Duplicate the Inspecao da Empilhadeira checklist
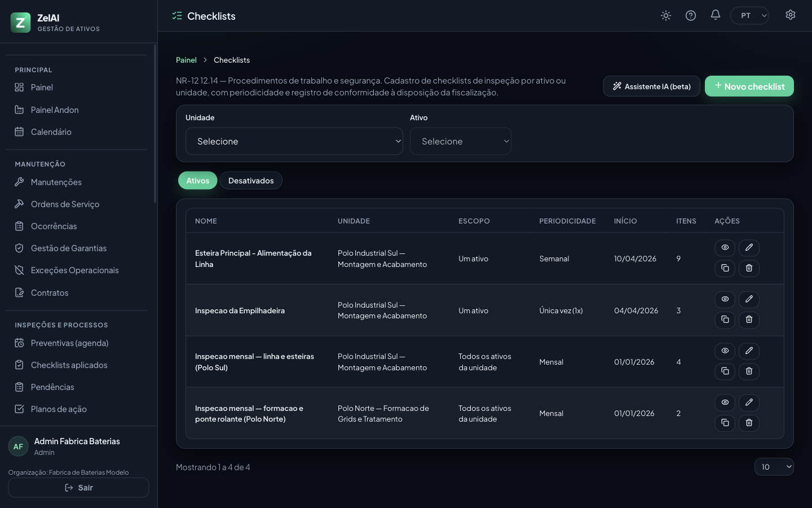Image resolution: width=812 pixels, height=508 pixels. 725,320
